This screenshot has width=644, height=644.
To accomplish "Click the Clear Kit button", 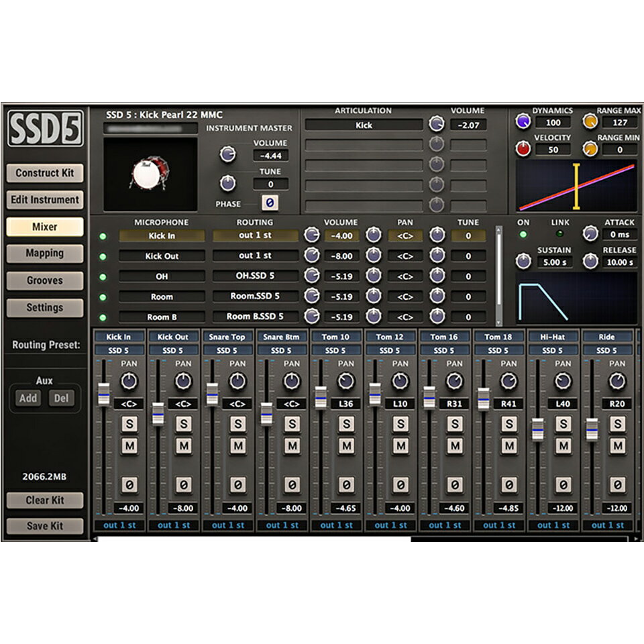I will click(x=45, y=500).
